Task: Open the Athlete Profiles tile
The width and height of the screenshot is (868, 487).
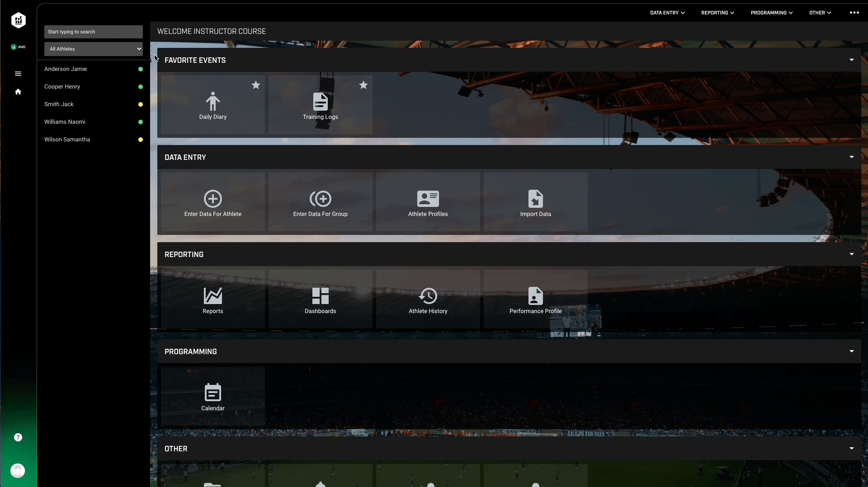Action: tap(428, 202)
